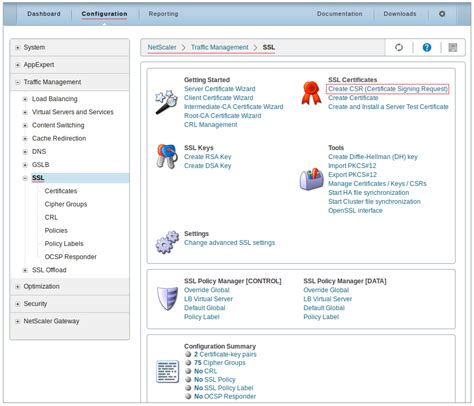Select Cipher Groups in the SSL tree
Viewport: 474px width, 406px height.
tap(66, 204)
